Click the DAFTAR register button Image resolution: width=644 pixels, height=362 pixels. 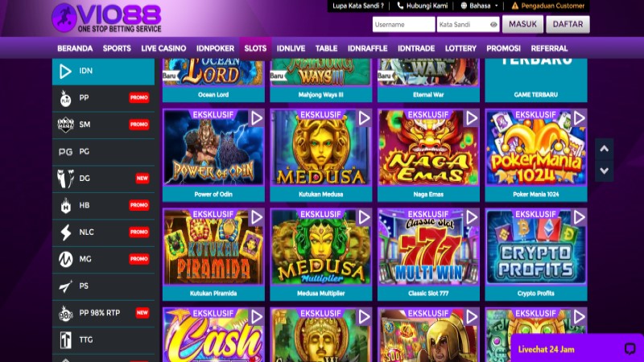pyautogui.click(x=568, y=24)
